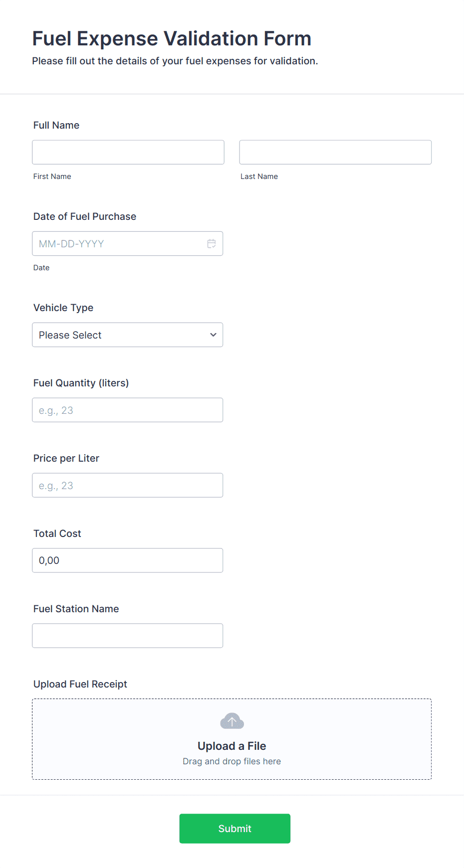Click the Fuel Quantity (liters) input

(127, 410)
